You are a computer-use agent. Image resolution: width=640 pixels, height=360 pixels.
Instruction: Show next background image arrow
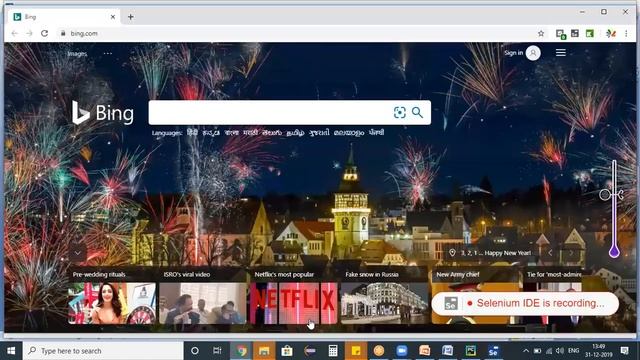[x=571, y=253]
